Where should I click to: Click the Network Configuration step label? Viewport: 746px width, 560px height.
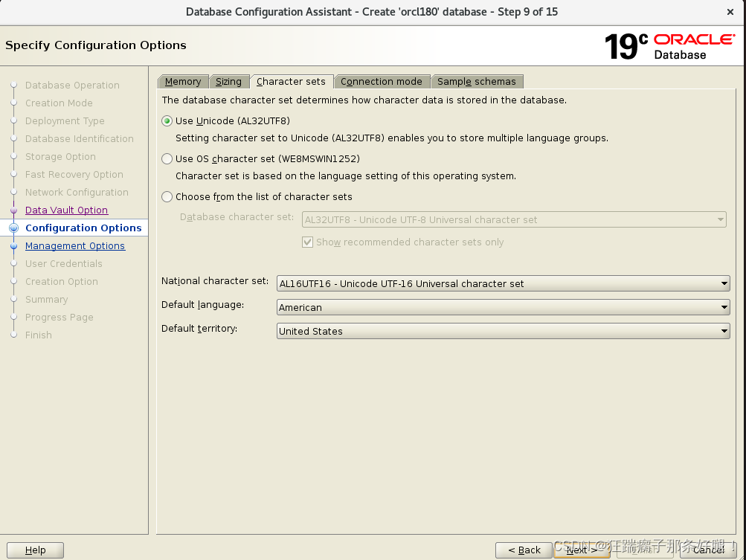point(77,192)
